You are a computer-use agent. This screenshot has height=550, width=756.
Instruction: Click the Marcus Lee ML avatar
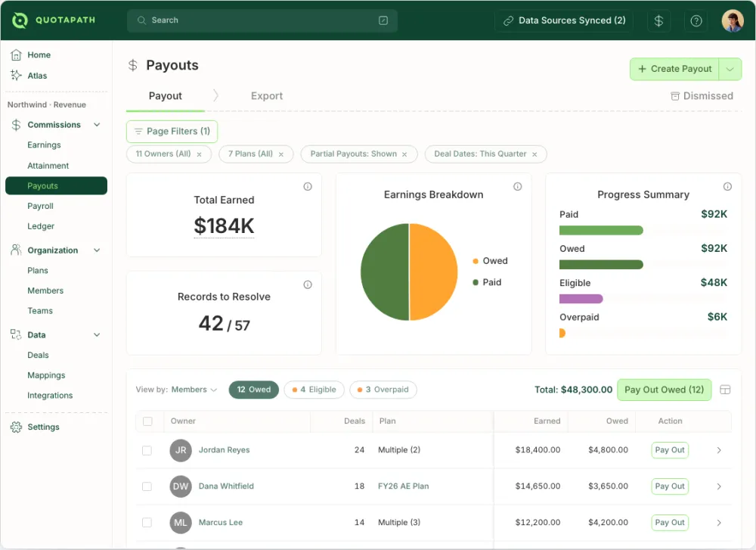point(181,523)
